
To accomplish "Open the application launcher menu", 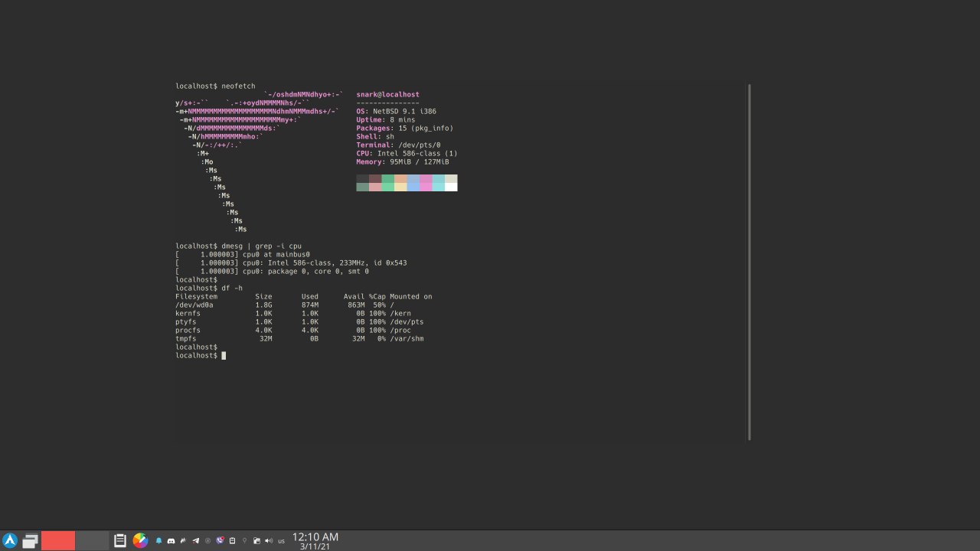I will coord(10,540).
